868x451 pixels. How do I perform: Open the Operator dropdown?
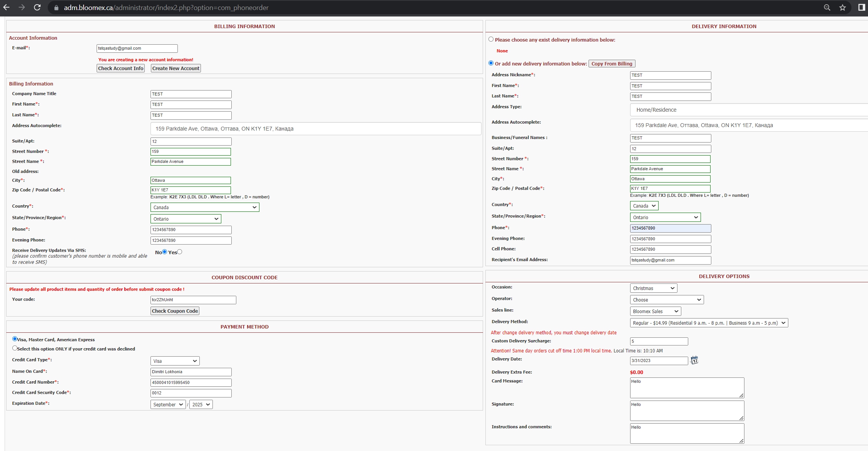click(667, 300)
